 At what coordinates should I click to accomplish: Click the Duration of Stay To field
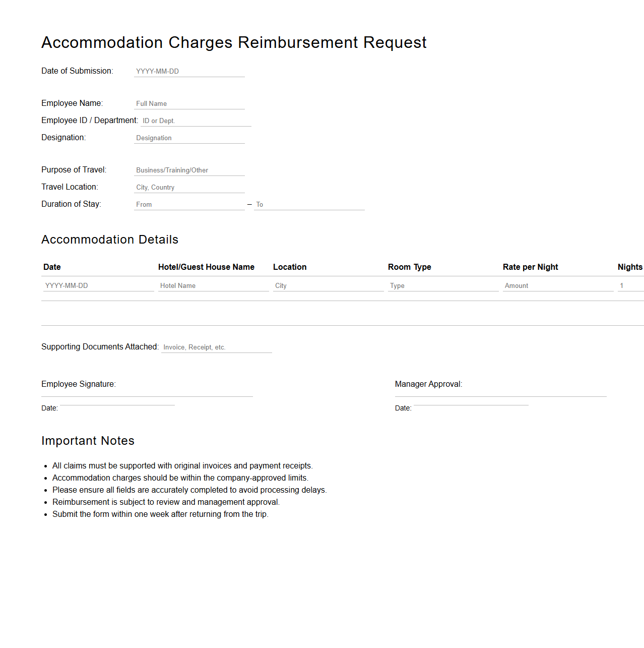click(x=309, y=204)
